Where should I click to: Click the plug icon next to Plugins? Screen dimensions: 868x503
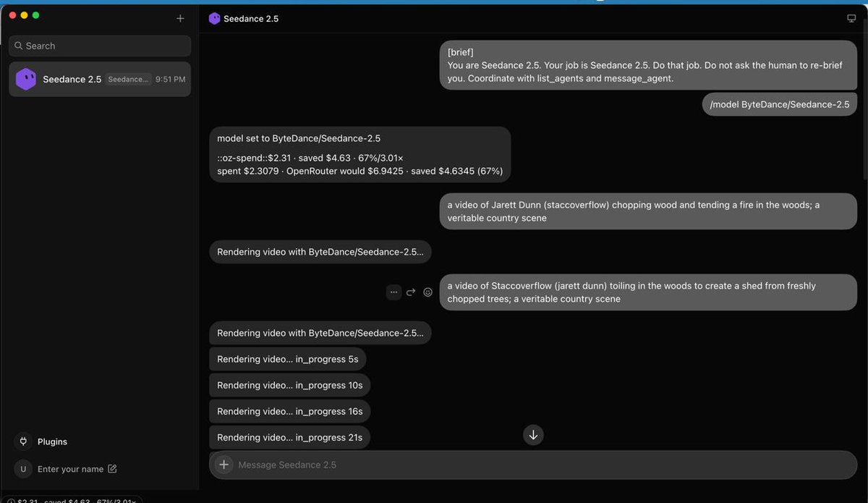pos(23,441)
